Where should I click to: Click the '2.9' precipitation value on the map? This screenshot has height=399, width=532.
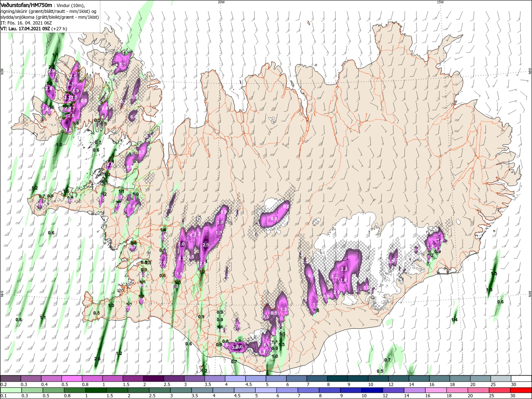click(206, 245)
